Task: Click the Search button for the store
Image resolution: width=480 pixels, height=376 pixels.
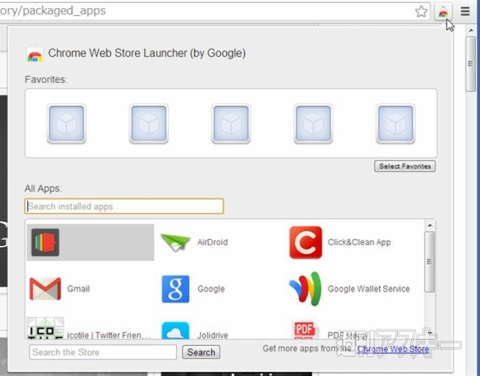Action: pos(201,352)
